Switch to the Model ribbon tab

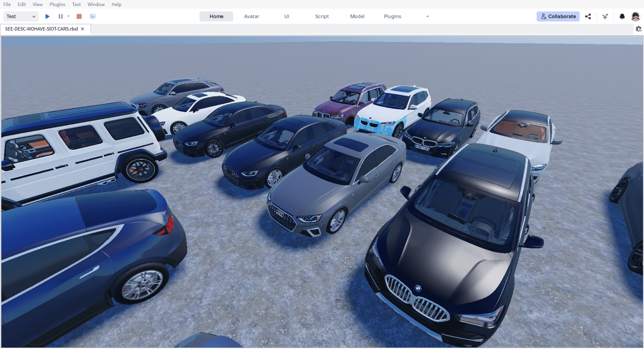[x=357, y=16]
